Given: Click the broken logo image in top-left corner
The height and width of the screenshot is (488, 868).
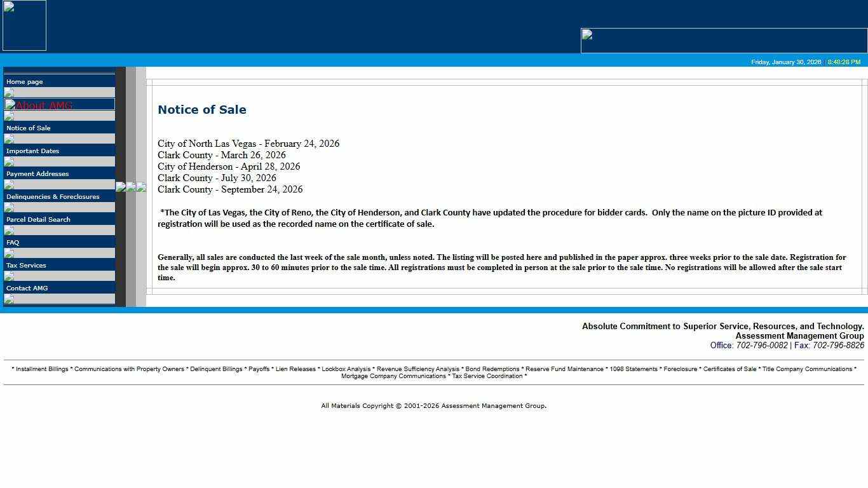Looking at the screenshot, I should coord(24,25).
